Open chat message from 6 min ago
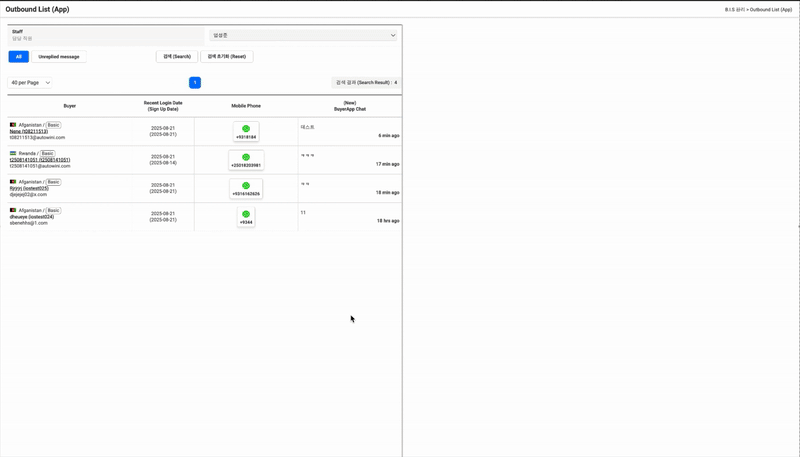800x457 pixels. coord(349,131)
